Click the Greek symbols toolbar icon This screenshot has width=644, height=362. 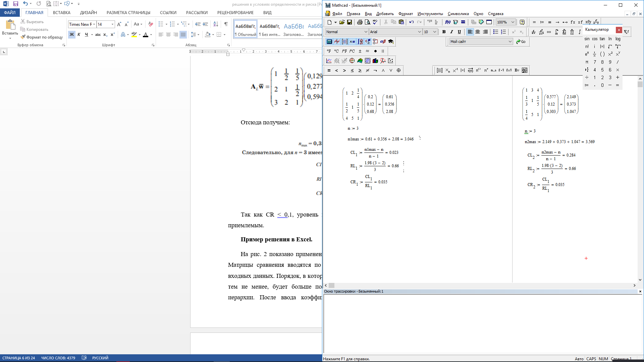point(383,42)
